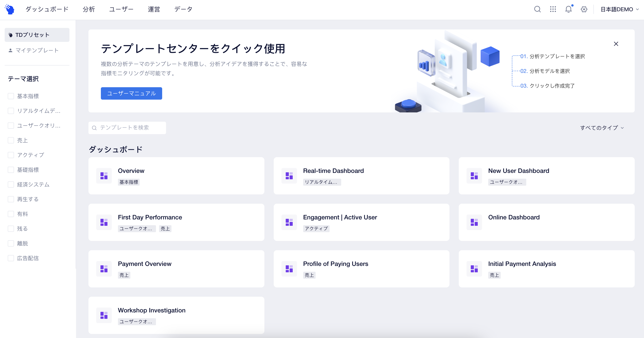
Task: Click the Overview dashboard icon
Action: (x=104, y=176)
